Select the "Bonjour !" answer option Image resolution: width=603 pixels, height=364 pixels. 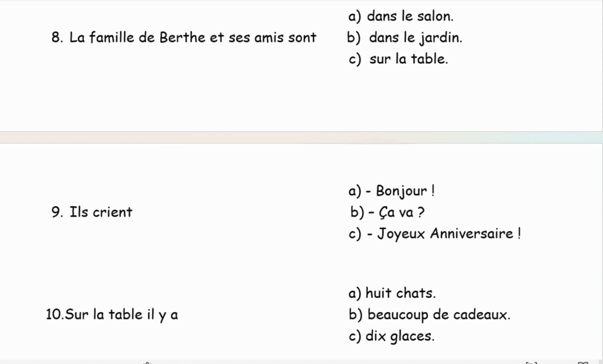[x=405, y=191]
